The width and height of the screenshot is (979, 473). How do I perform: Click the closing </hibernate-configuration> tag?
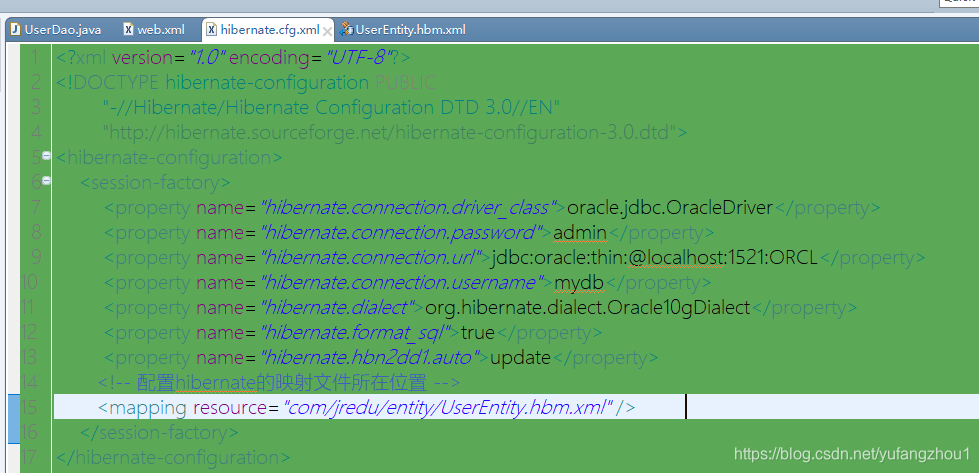[173, 457]
